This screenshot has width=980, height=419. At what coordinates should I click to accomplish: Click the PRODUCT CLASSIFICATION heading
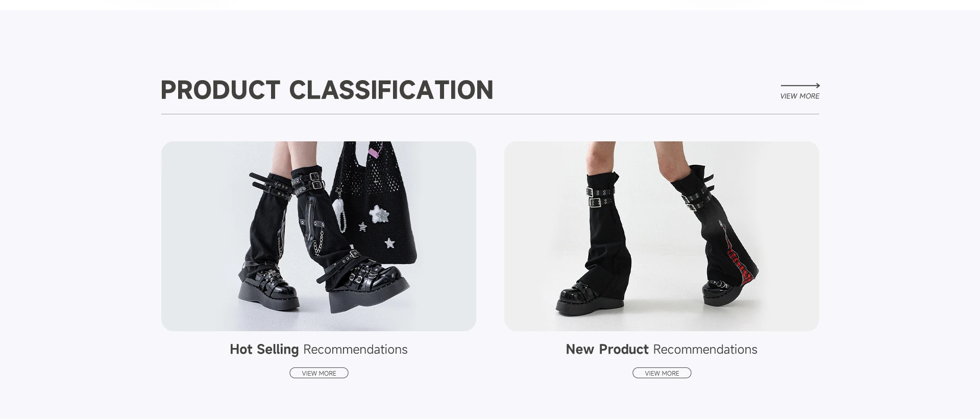pos(327,90)
